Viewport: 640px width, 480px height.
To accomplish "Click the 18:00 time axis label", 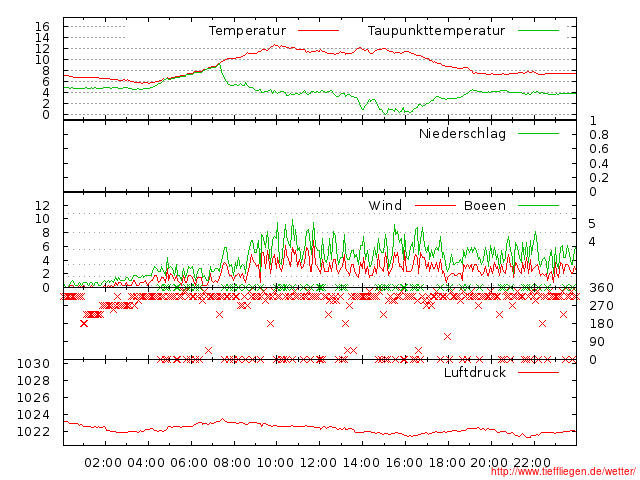I will [447, 463].
